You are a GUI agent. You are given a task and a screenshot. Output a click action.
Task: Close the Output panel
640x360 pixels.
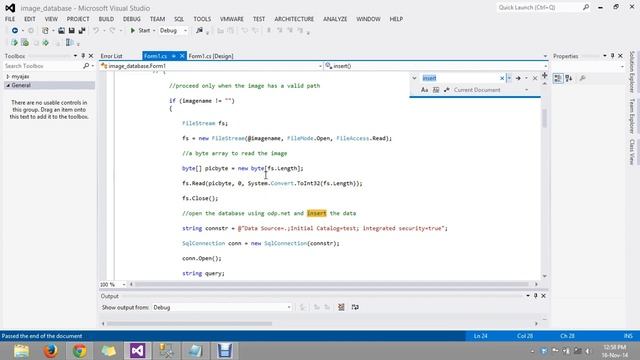pyautogui.click(x=543, y=296)
